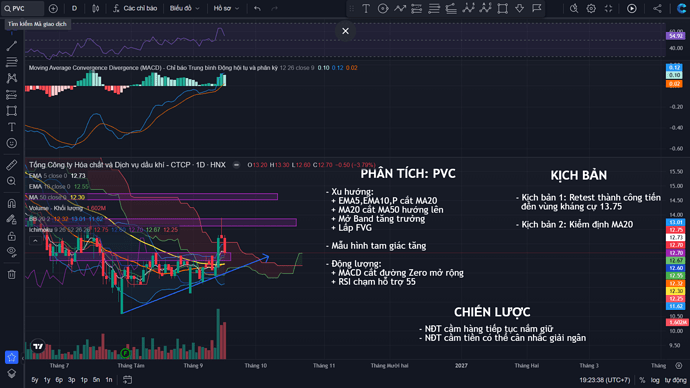The width and height of the screenshot is (690, 388).
Task: Select the 1p date range
Action: [x=84, y=380]
